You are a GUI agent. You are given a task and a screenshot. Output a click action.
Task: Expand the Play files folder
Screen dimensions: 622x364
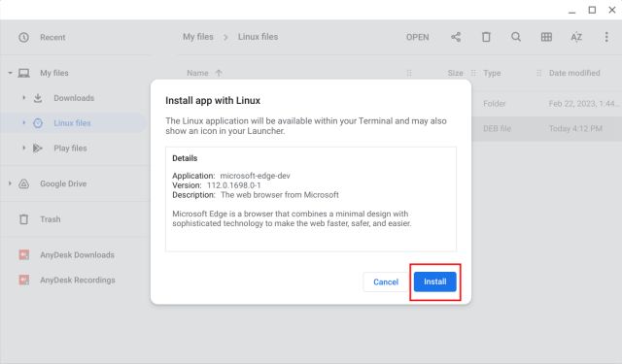coord(23,149)
